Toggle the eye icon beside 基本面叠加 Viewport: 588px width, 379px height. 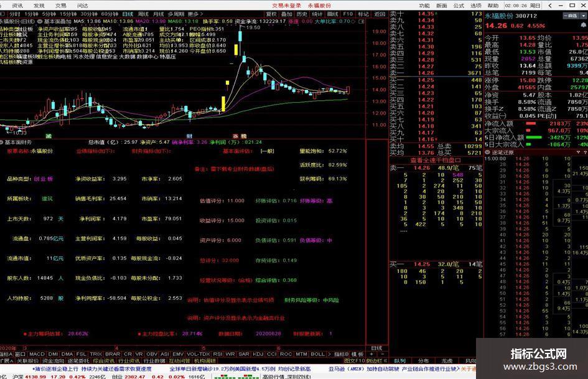(40, 21)
